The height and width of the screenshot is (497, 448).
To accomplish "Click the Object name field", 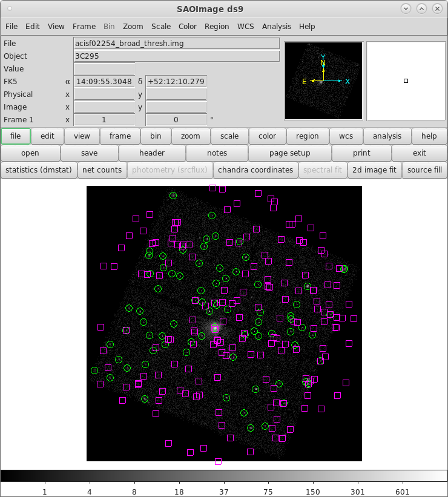I will [176, 56].
